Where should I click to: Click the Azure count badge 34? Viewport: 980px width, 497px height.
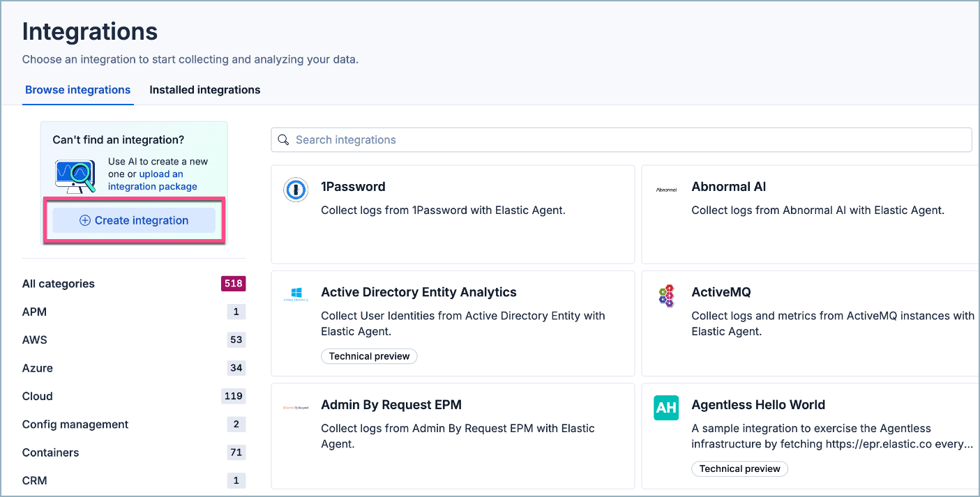[x=236, y=368]
